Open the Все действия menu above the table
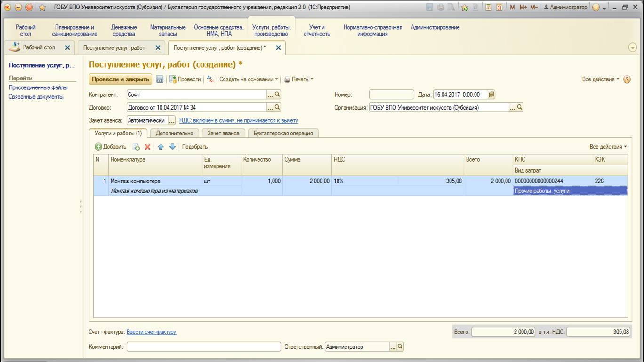 pyautogui.click(x=608, y=147)
